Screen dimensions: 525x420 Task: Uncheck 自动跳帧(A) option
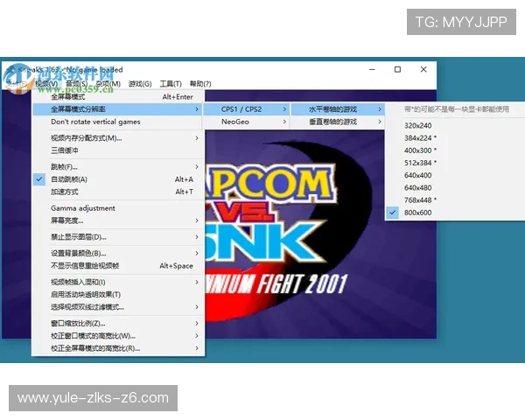118,179
